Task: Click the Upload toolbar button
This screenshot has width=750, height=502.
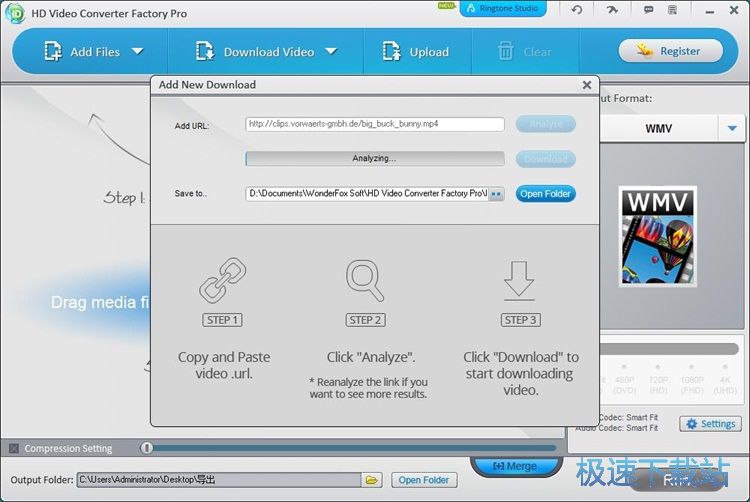Action: tap(416, 52)
